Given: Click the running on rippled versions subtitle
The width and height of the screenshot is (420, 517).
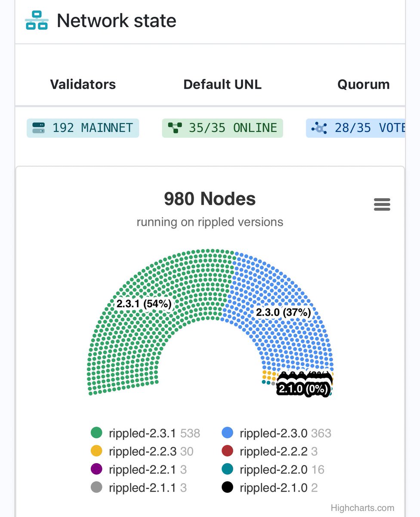Looking at the screenshot, I should click(210, 222).
